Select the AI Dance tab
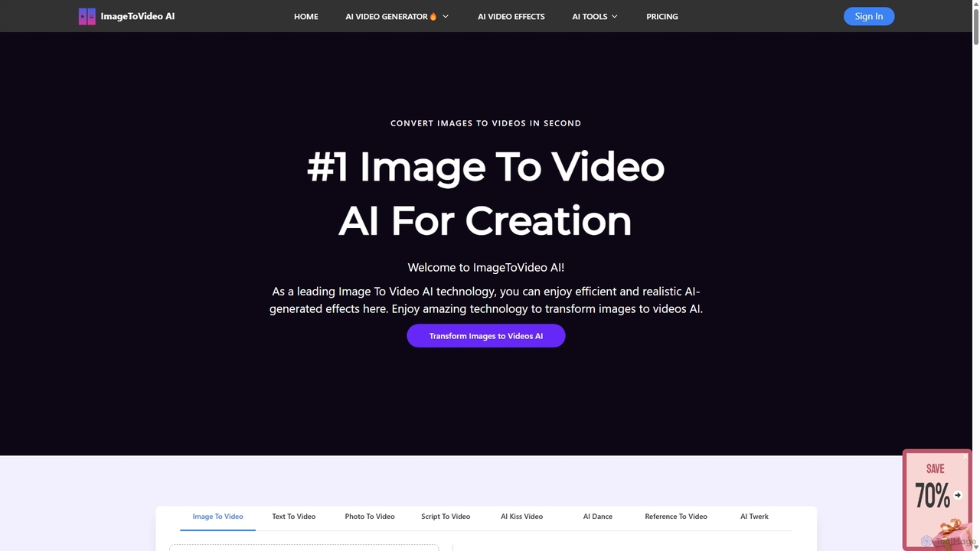Screen dimensions: 980x551 pyautogui.click(x=598, y=517)
